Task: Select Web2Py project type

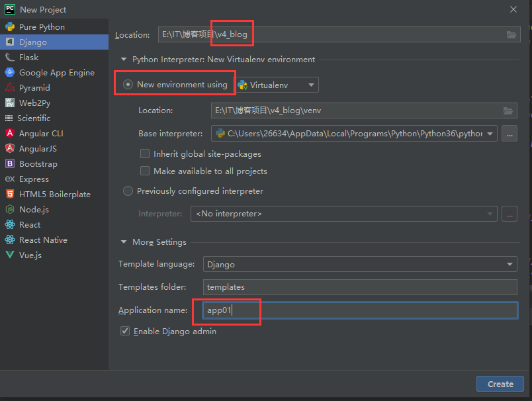Action: tap(54, 103)
